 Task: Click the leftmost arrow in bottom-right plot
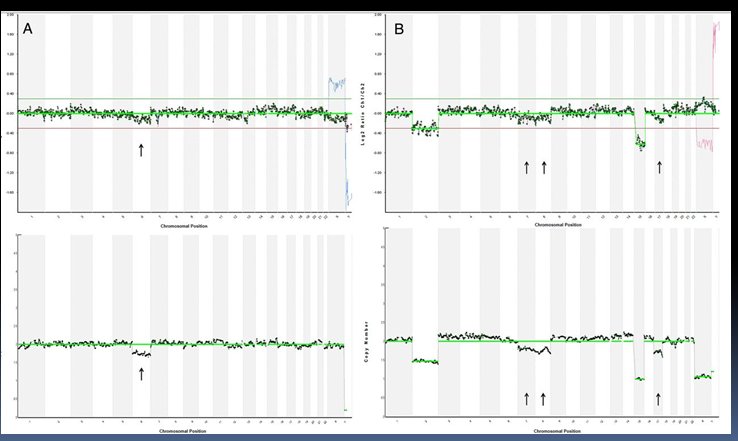click(x=527, y=398)
